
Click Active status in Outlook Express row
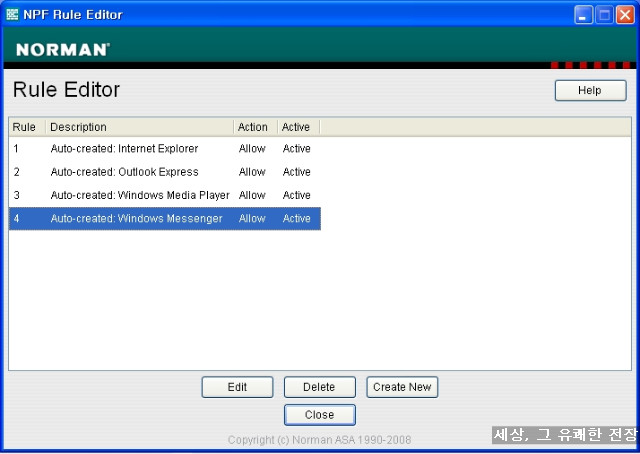click(x=297, y=171)
